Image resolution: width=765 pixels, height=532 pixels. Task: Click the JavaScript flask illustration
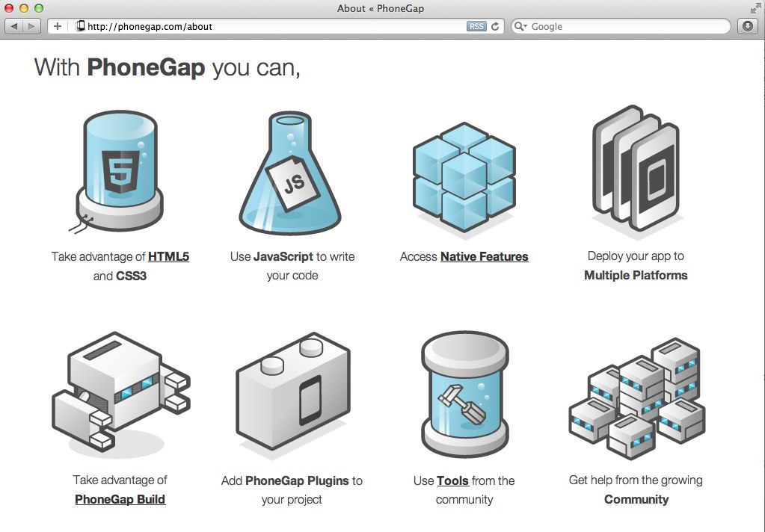pos(290,173)
